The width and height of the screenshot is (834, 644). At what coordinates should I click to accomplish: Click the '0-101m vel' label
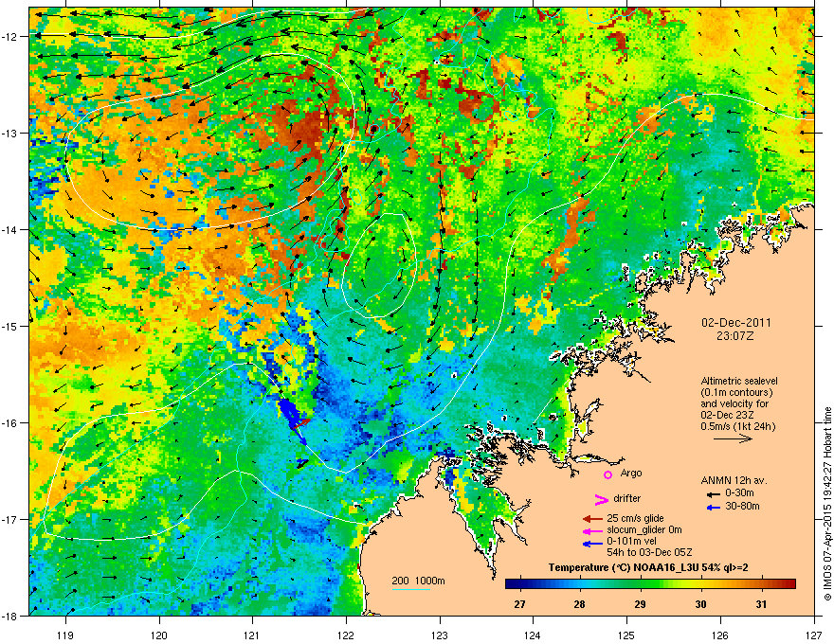tap(632, 542)
